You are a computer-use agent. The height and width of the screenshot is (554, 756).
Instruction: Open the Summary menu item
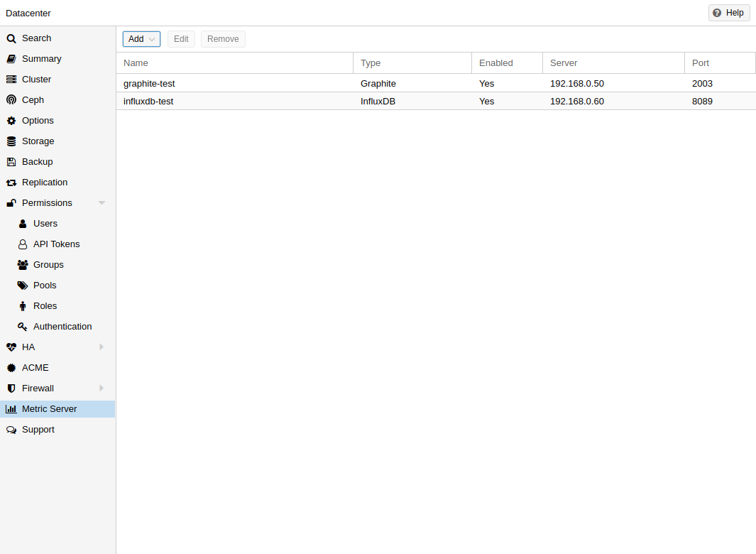(41, 59)
